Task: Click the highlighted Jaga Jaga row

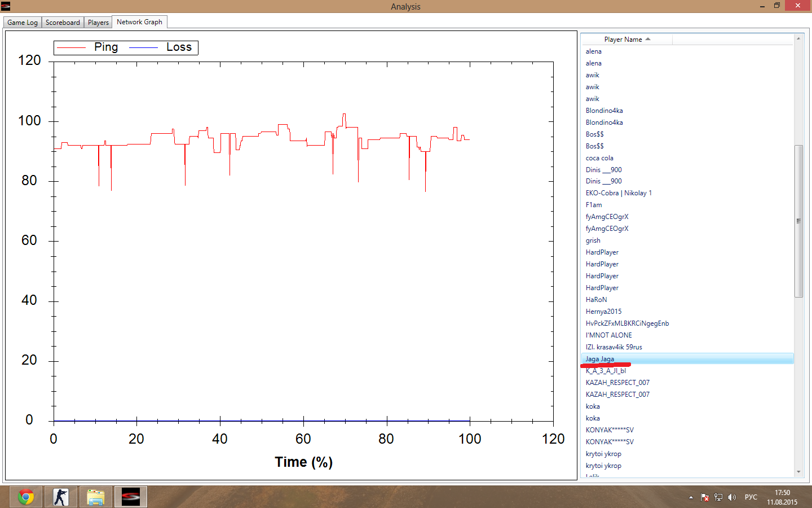Action: coord(687,359)
